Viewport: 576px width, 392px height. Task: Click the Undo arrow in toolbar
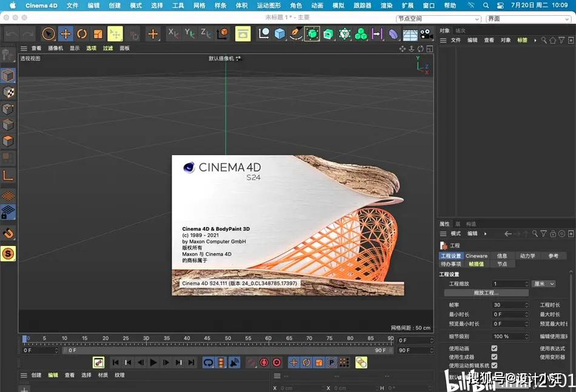click(12, 35)
